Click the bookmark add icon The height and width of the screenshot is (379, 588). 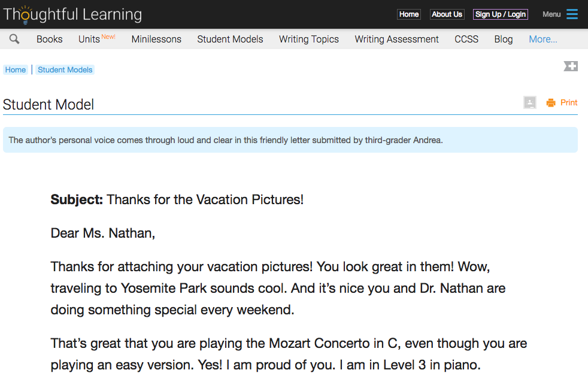[571, 66]
